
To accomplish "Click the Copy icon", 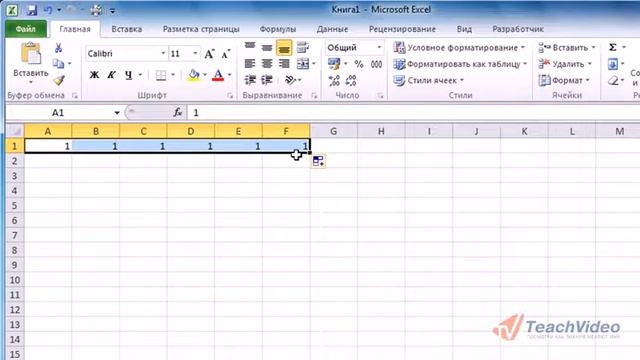I will 58,63.
